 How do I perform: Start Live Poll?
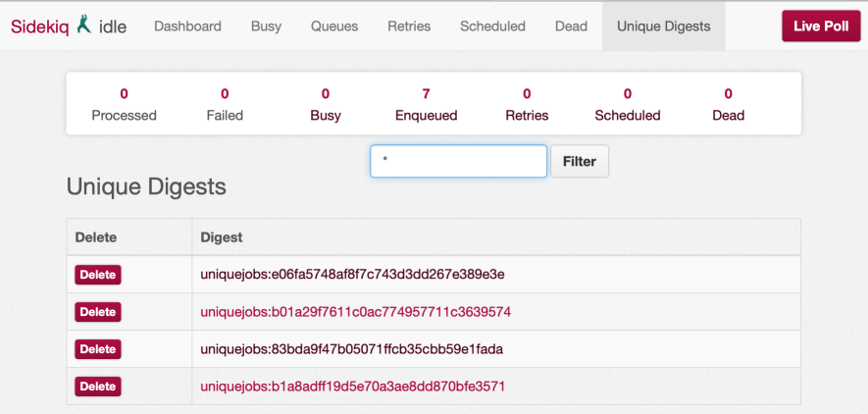point(821,26)
